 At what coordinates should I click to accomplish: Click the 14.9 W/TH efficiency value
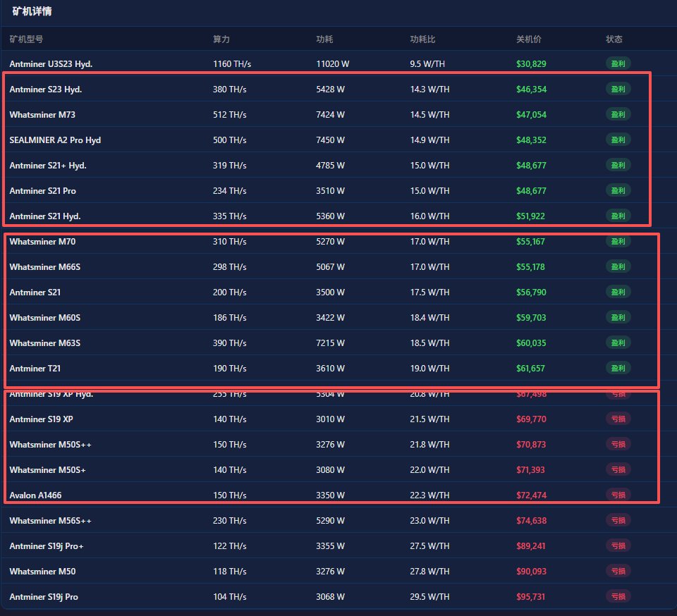(x=429, y=140)
